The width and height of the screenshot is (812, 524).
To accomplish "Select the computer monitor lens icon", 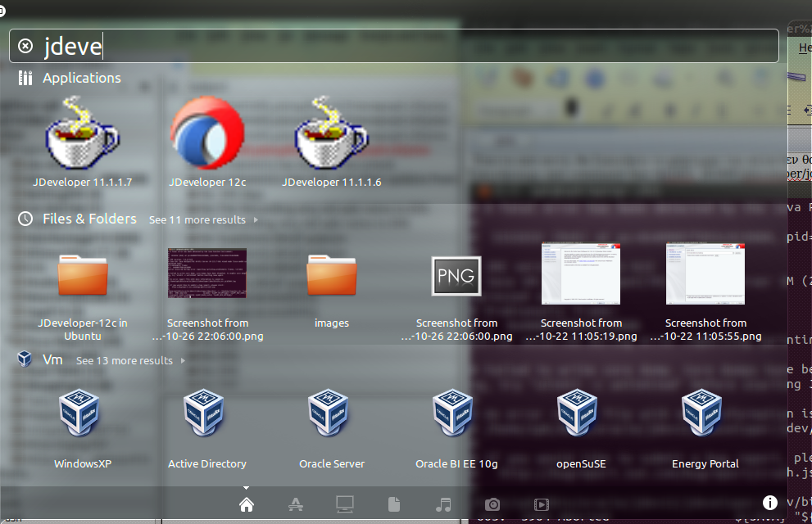I will [345, 504].
